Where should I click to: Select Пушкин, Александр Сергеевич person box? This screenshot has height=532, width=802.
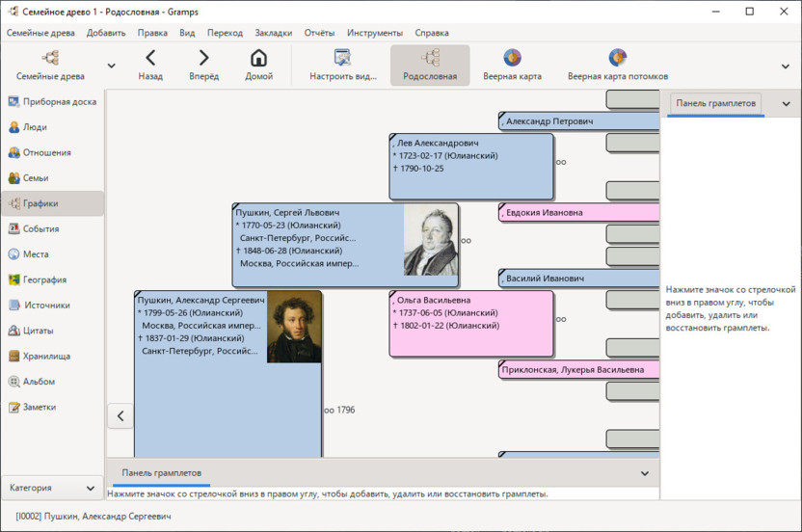coord(228,374)
